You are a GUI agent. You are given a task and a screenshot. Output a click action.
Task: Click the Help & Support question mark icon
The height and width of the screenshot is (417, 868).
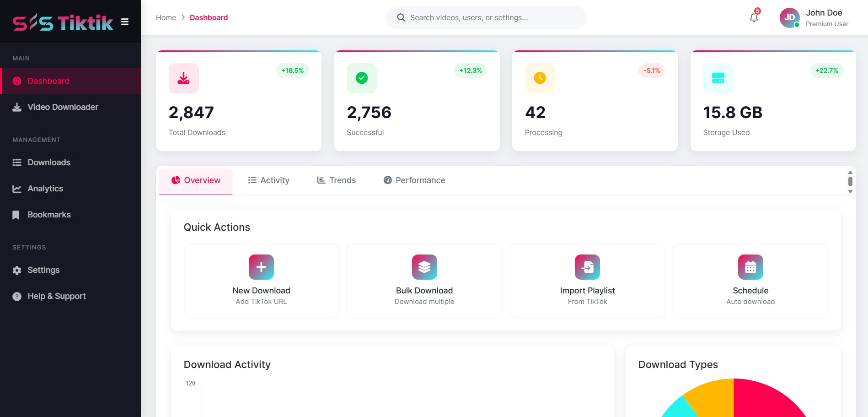coord(16,296)
